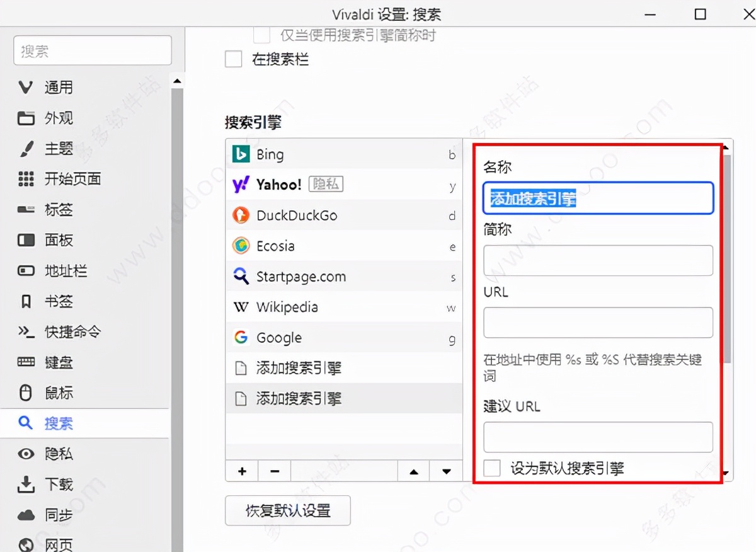Click the minus icon to remove engine
Viewport: 756px width, 552px height.
tap(275, 471)
